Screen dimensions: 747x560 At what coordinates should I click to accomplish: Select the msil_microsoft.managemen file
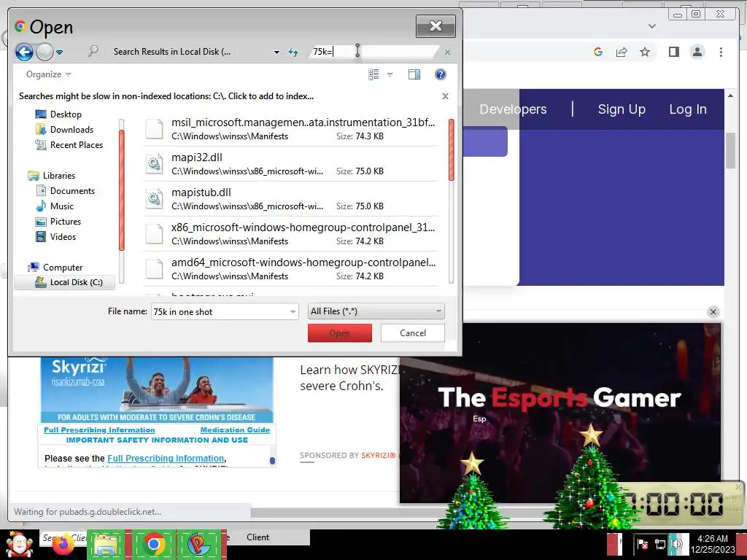290,128
